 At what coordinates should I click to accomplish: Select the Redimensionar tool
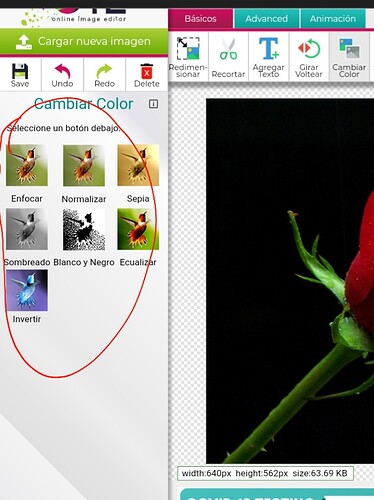(188, 57)
